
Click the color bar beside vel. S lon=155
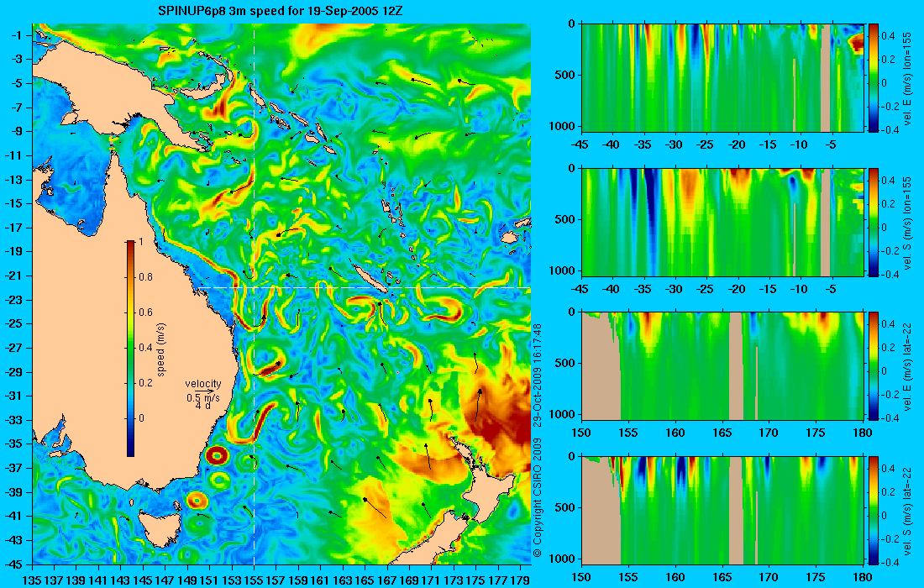(873, 222)
